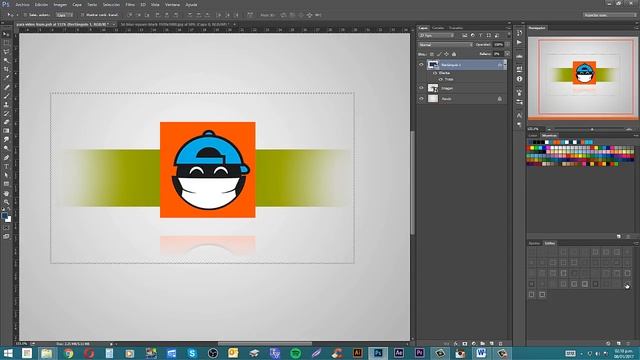The width and height of the screenshot is (640, 360).
Task: Select the Rectangular Marquee tool
Action: tap(6, 43)
